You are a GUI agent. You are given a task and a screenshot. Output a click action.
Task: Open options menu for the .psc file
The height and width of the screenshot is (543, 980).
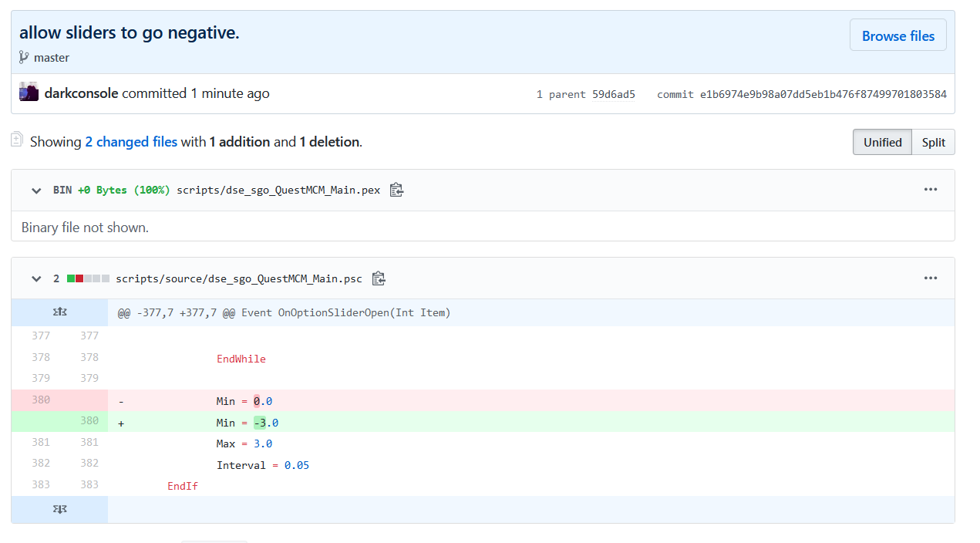tap(931, 278)
